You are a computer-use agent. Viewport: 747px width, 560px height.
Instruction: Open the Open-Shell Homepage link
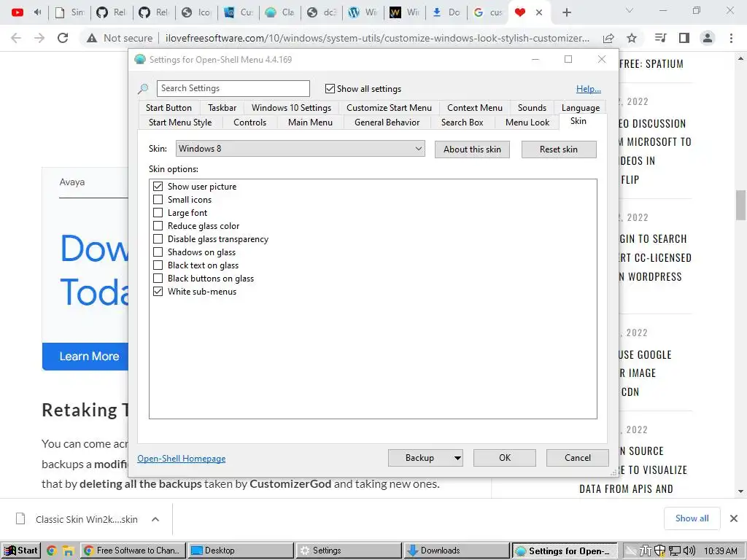(182, 458)
